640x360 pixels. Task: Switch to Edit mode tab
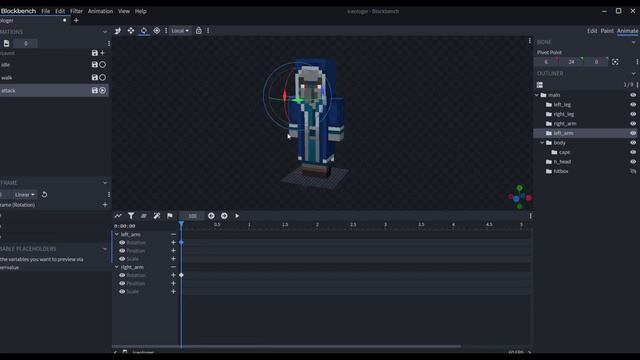[x=592, y=31]
